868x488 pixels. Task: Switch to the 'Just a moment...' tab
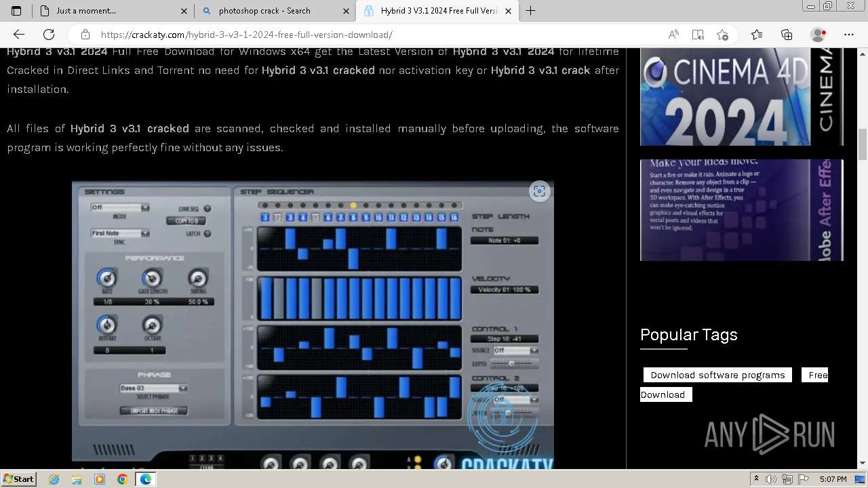click(x=113, y=11)
